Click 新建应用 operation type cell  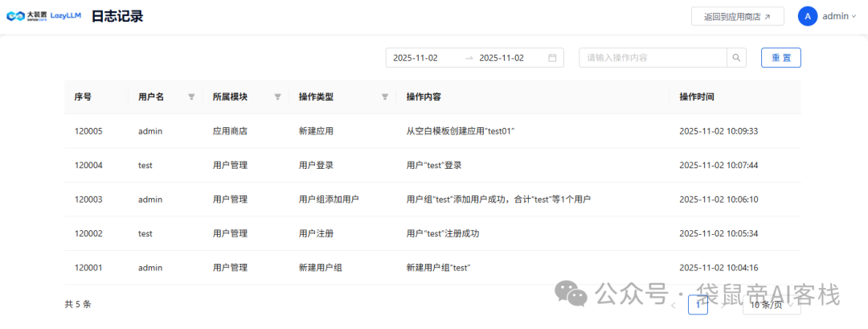[316, 131]
